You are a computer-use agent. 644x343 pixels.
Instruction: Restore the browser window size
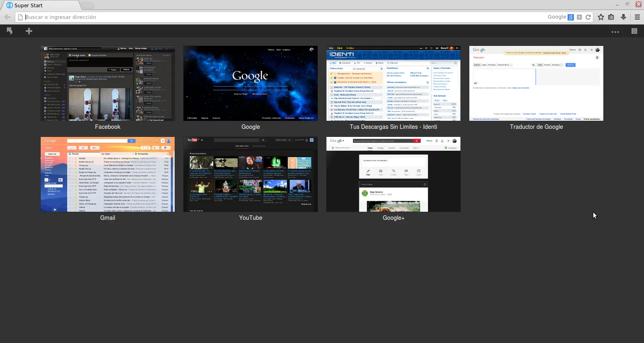tap(627, 4)
